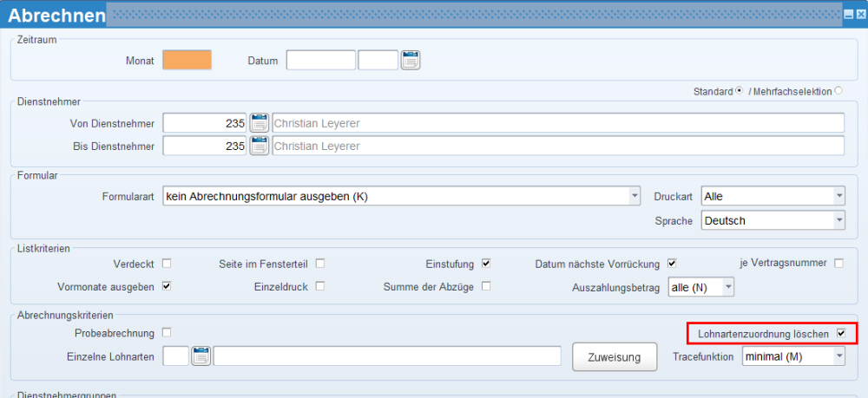
Task: Toggle the Seite im Fensterteil checkbox
Action: 320,264
